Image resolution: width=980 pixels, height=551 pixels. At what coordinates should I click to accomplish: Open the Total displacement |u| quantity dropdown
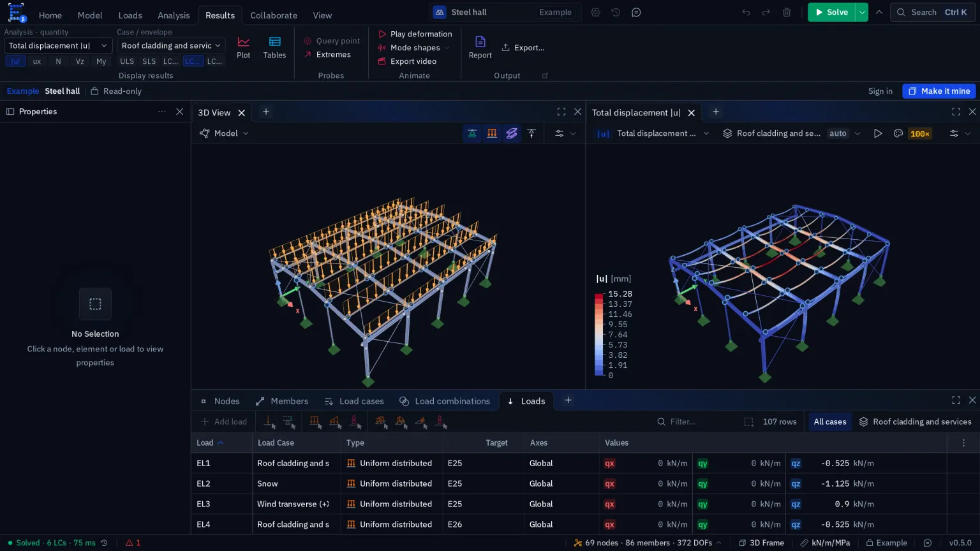pyautogui.click(x=58, y=45)
